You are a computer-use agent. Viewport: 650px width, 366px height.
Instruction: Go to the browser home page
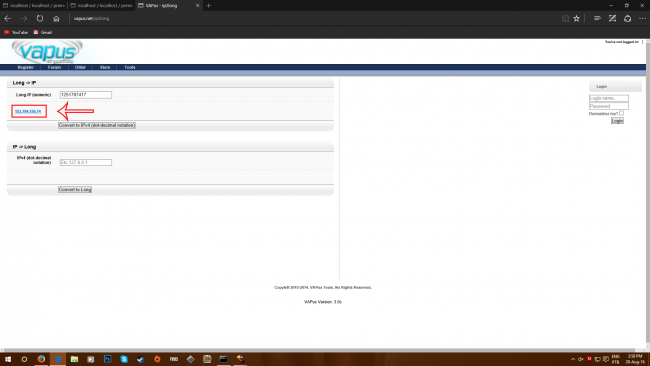(56, 18)
